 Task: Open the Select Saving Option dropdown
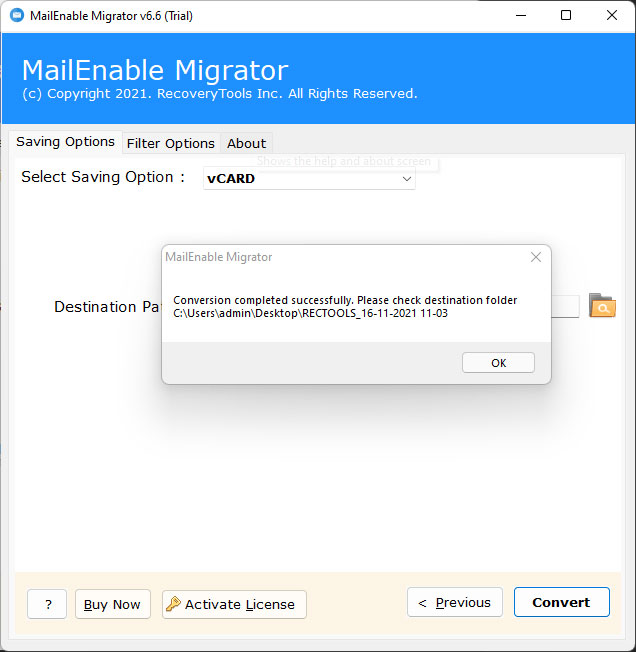[309, 178]
